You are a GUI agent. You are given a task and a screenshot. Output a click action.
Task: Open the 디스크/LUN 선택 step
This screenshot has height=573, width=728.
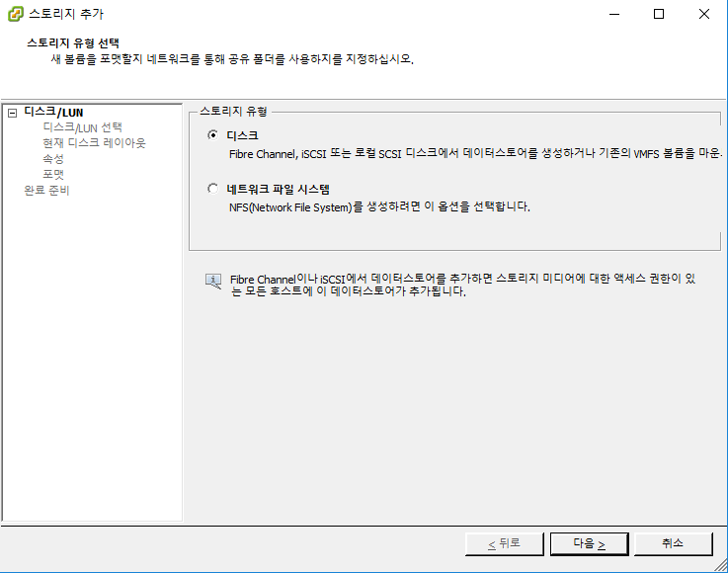point(82,127)
